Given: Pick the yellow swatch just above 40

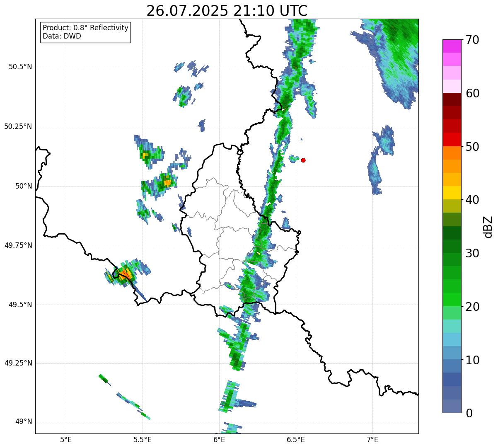Looking at the screenshot, I should (x=452, y=193).
